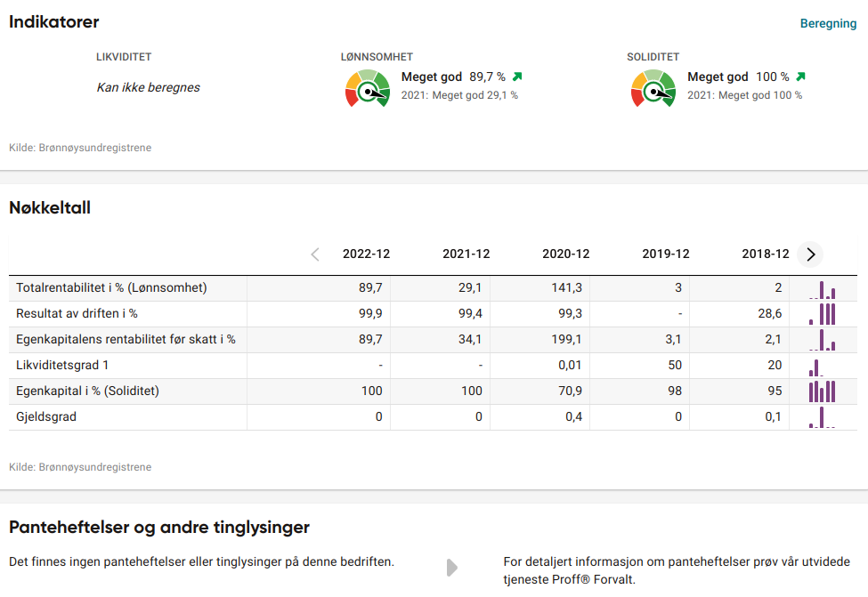The image size is (868, 597).
Task: Open the Gjeldsgrad mini bar chart
Action: [822, 417]
